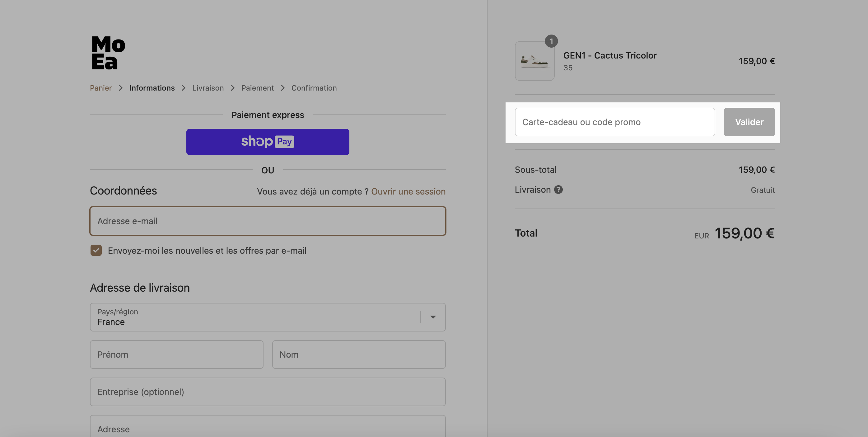Click the Valider promo code button
The height and width of the screenshot is (437, 868).
click(x=749, y=122)
